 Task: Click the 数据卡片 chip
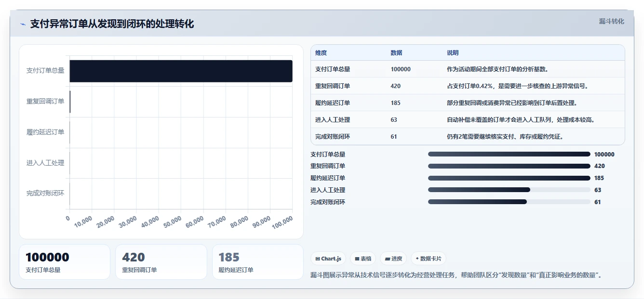428,259
